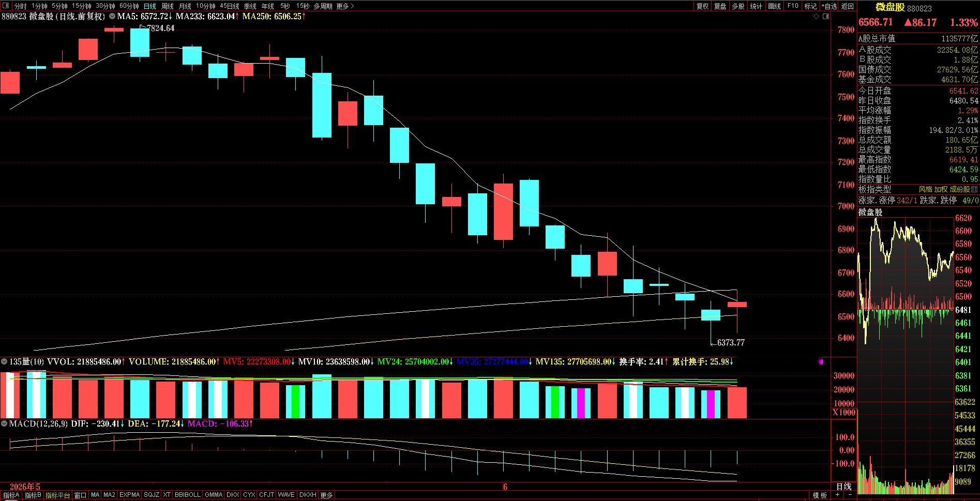This screenshot has height=501, width=980.
Task: Open the 指标A tab
Action: coord(11,495)
